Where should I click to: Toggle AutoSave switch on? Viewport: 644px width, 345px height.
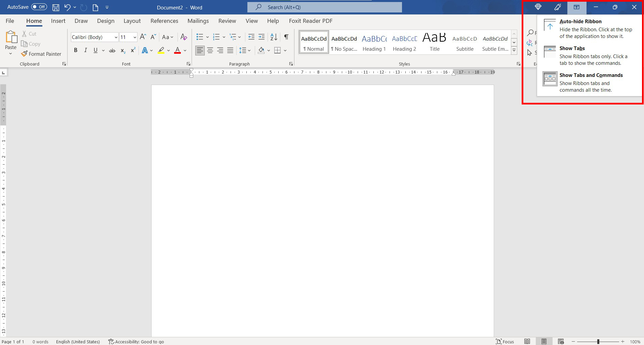[x=39, y=7]
